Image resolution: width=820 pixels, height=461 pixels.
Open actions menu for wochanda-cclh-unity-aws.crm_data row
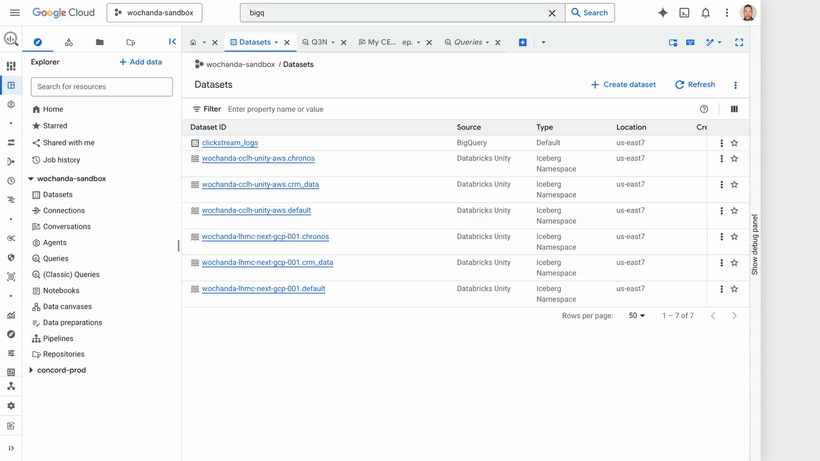[x=722, y=185]
